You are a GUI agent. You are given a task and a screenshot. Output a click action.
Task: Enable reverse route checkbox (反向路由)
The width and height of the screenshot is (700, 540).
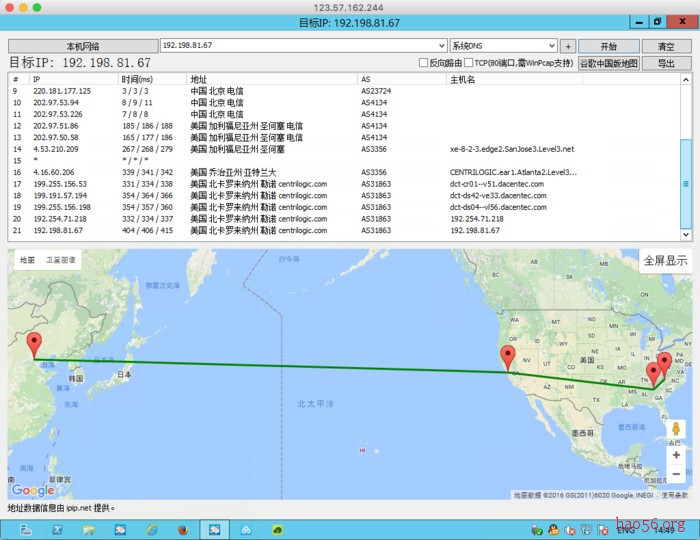coord(423,63)
